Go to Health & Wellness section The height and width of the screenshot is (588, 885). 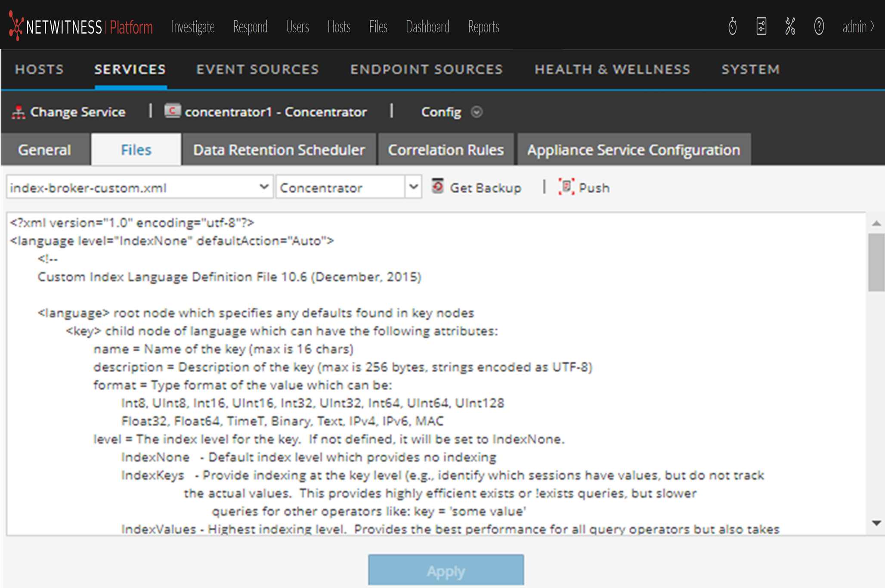coord(612,69)
